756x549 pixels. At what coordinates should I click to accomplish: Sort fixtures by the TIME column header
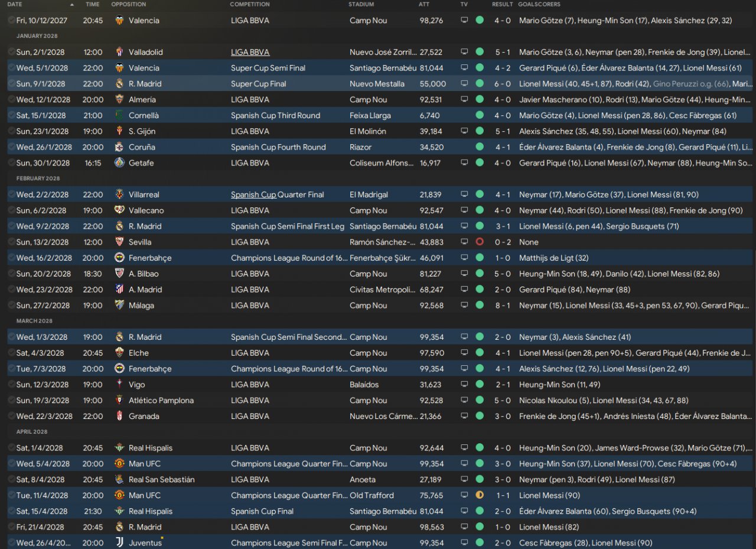92,4
